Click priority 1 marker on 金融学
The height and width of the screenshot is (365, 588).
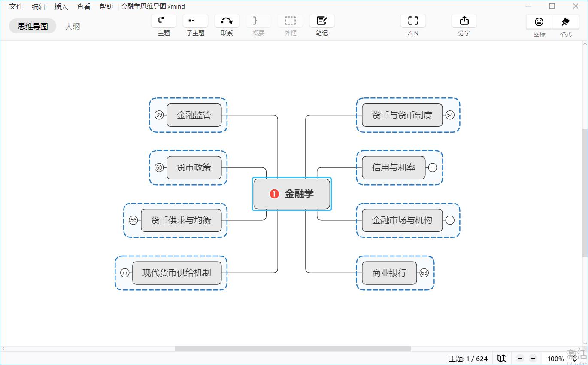274,194
